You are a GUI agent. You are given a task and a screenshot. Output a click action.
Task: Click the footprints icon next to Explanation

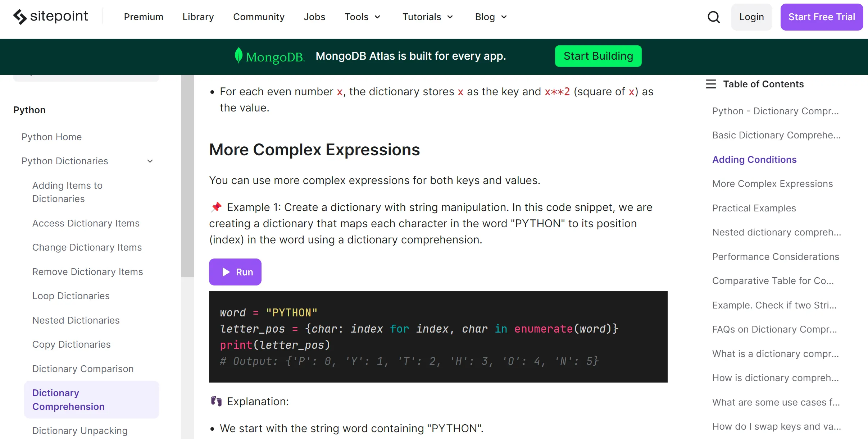[216, 401]
